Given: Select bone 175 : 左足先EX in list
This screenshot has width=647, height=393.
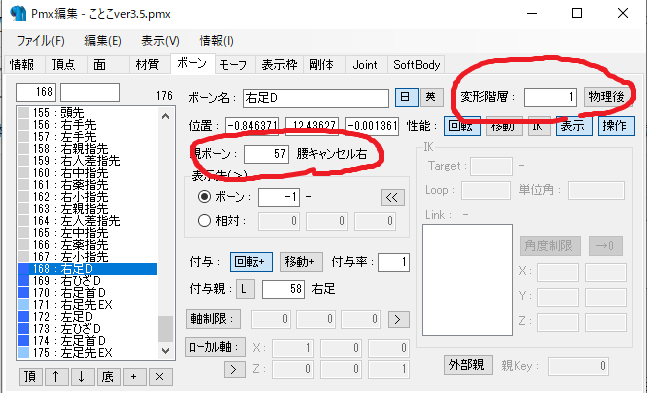Looking at the screenshot, I should (87, 353).
